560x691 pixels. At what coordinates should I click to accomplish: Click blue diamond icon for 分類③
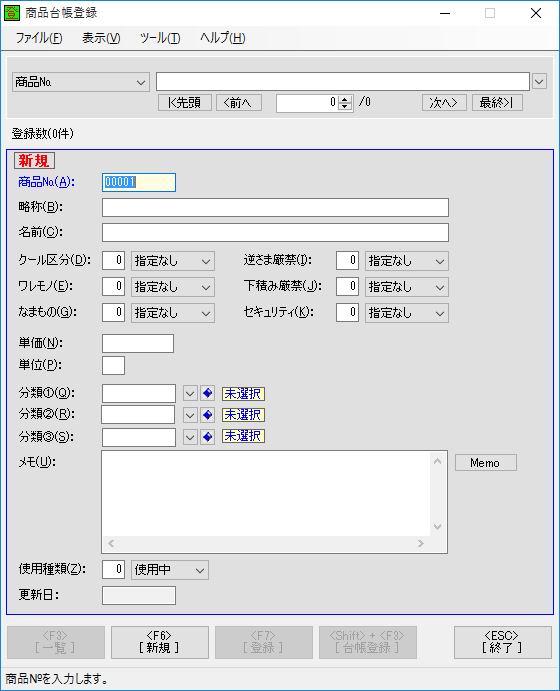click(x=208, y=437)
